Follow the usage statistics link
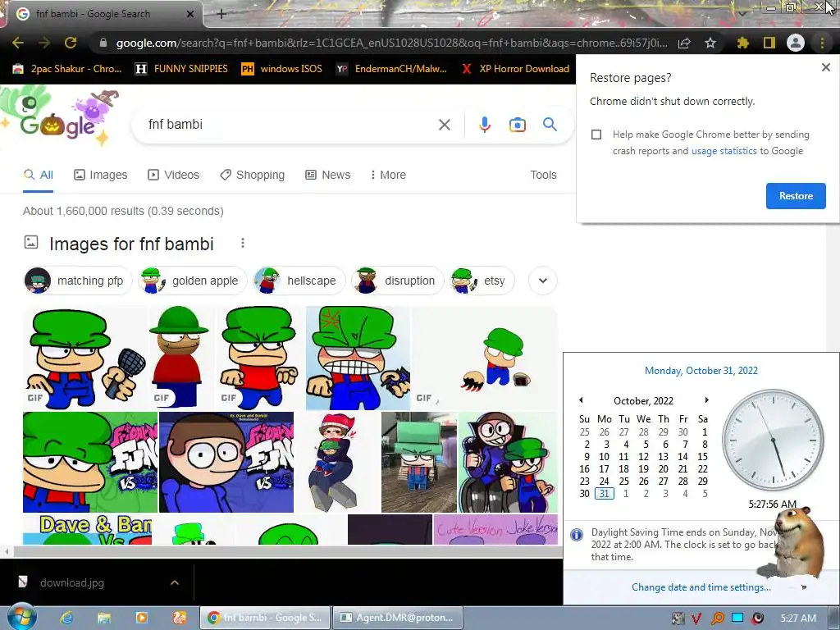Screen dimensions: 840x630 tap(724, 151)
